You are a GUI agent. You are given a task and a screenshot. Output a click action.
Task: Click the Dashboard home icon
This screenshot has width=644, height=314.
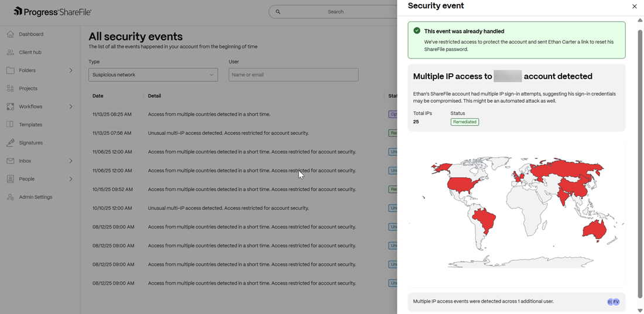[x=11, y=34]
